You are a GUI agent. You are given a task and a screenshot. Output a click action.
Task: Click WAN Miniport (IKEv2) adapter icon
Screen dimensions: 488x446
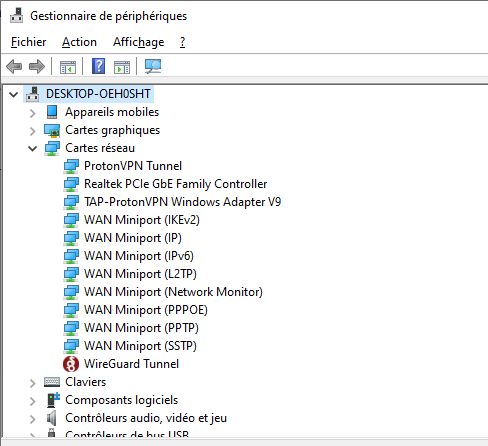click(71, 220)
